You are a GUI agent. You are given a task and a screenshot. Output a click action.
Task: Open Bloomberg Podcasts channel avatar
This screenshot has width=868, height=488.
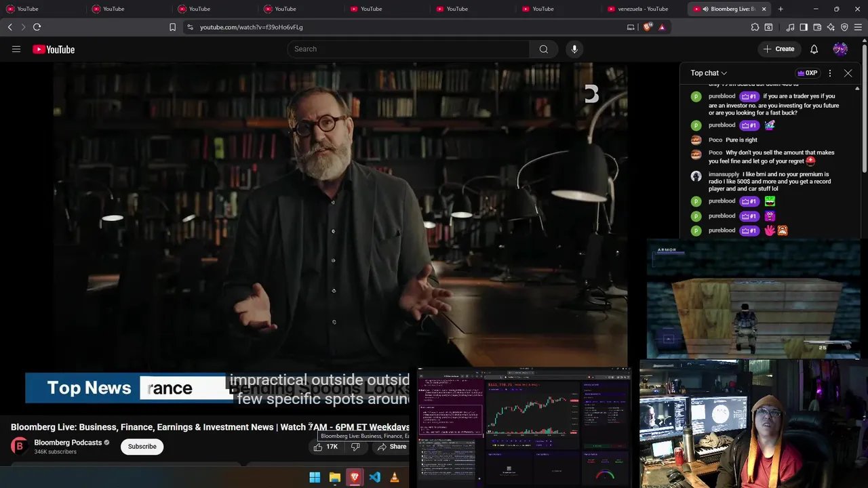19,446
